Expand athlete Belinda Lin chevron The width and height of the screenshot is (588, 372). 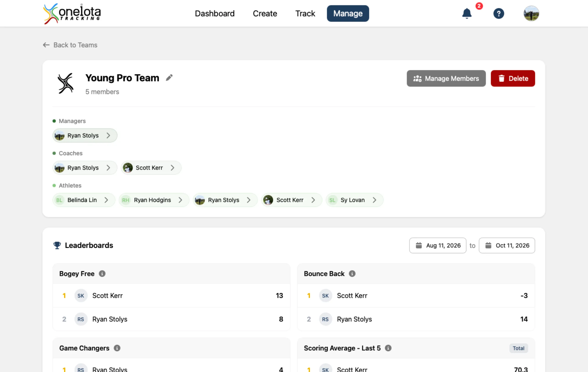click(x=106, y=200)
